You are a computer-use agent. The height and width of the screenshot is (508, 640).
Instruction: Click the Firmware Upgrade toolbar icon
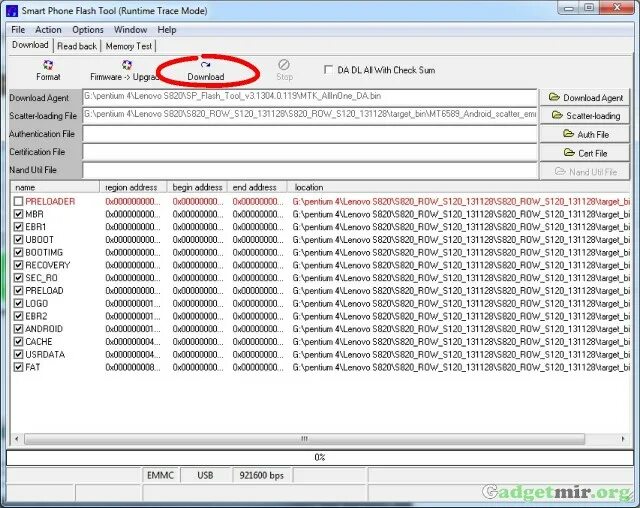click(127, 65)
